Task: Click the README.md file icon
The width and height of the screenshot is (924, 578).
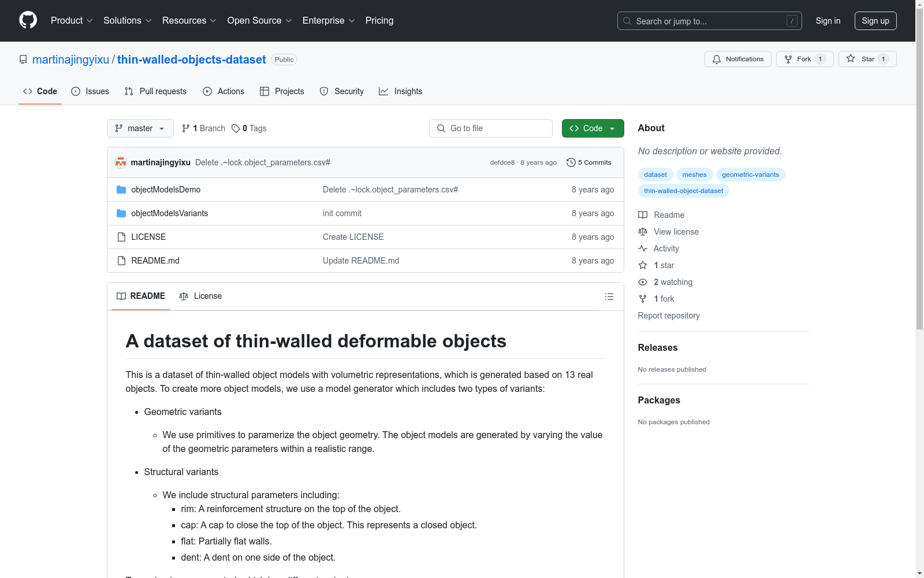Action: coord(121,261)
